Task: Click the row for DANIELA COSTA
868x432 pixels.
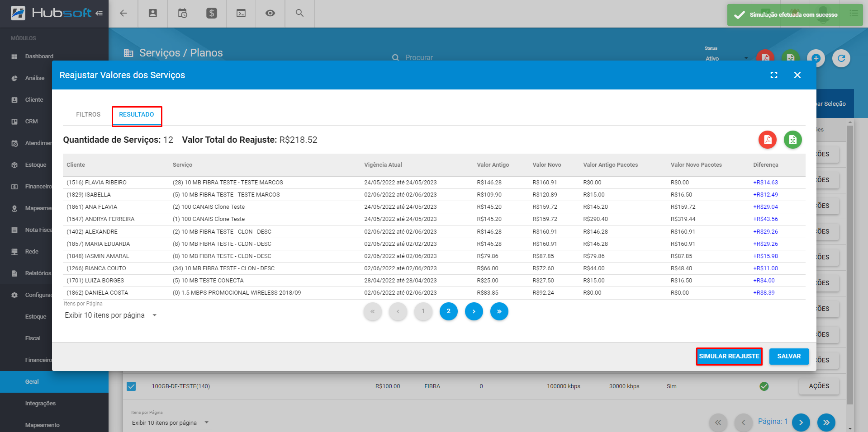Action: [x=434, y=293]
